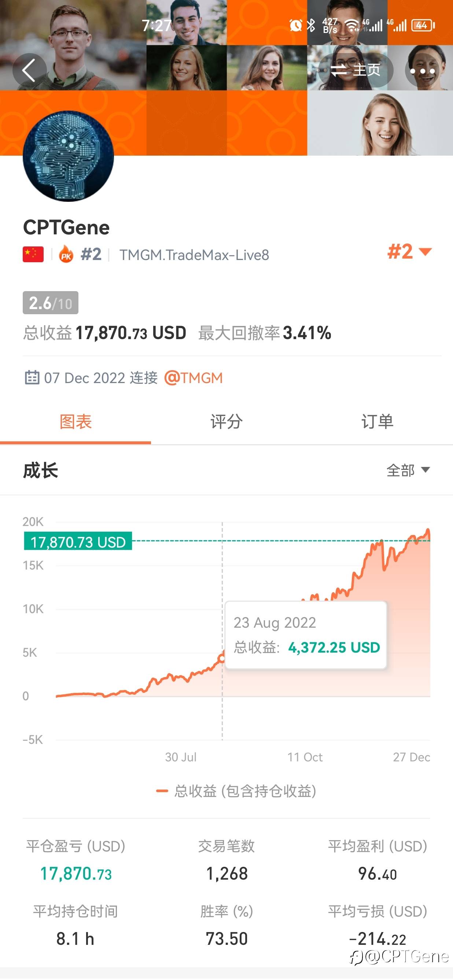Screen dimensions: 453x980
Task: Switch to the 评分 tab
Action: (226, 422)
